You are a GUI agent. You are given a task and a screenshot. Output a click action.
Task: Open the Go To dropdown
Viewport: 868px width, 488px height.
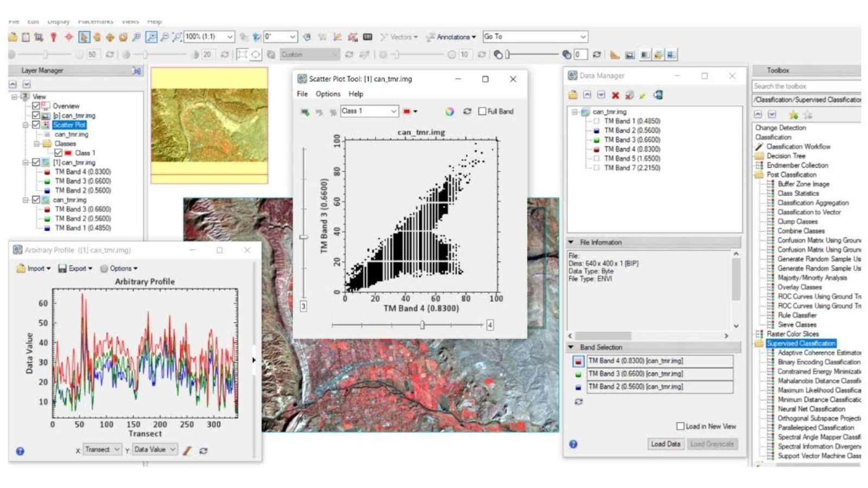535,37
